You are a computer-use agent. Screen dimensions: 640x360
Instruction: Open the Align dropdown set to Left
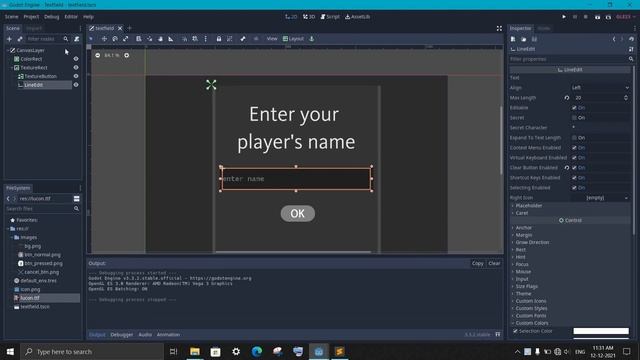pos(600,88)
